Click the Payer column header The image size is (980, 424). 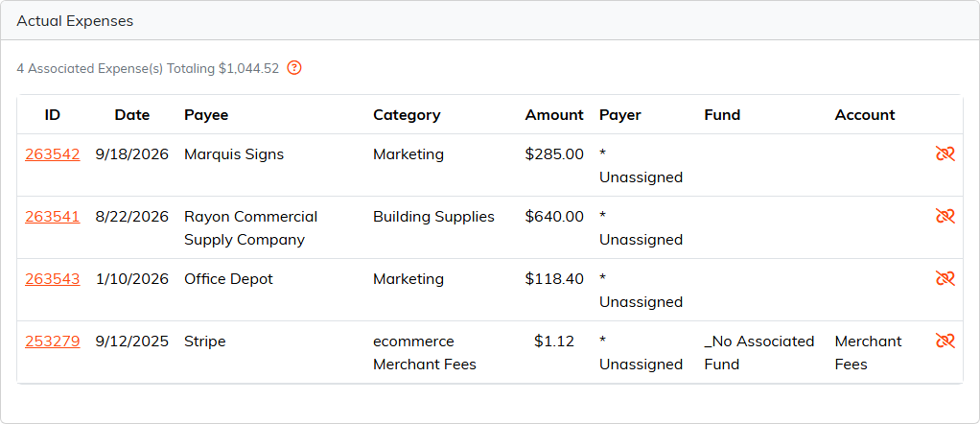620,115
